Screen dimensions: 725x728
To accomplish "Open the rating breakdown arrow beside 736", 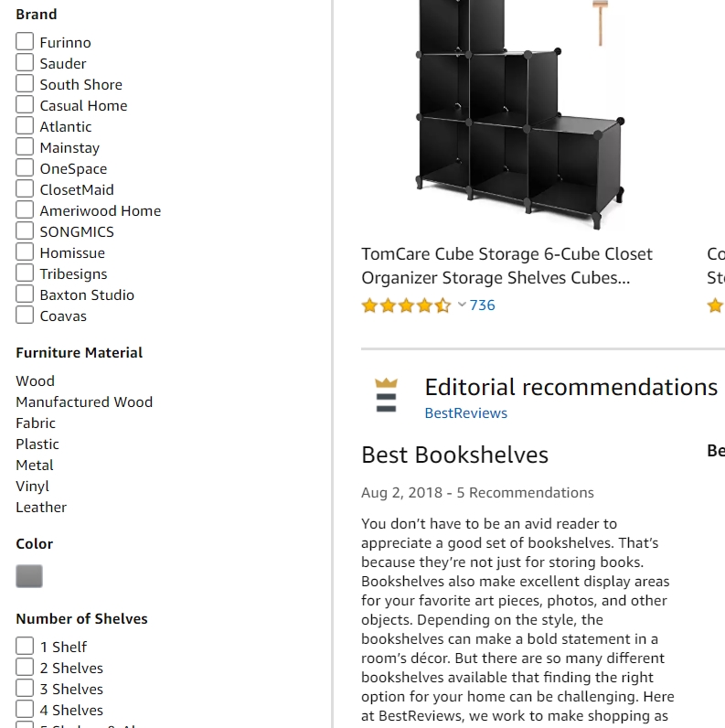I will [462, 305].
